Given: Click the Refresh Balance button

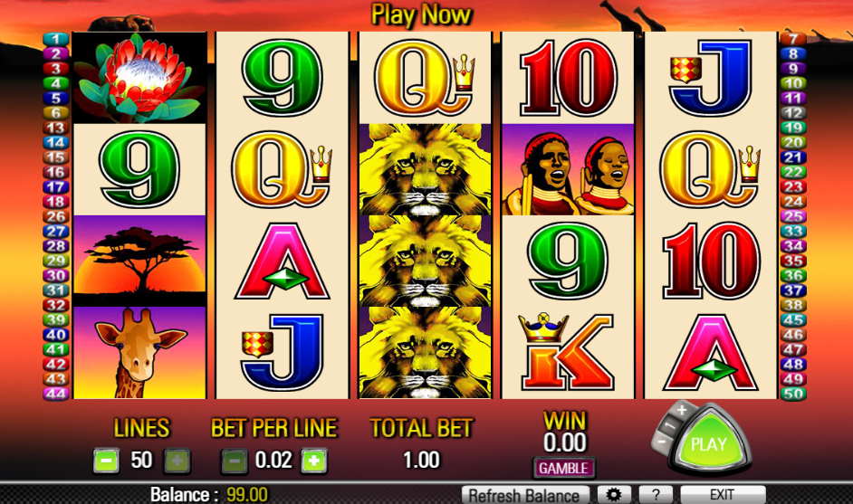Looking at the screenshot, I should [524, 495].
